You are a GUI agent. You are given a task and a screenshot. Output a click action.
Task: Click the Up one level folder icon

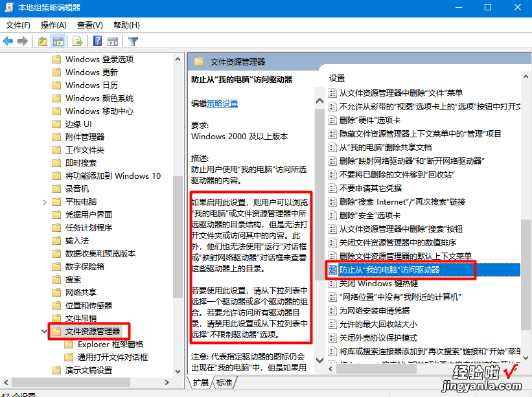(42, 41)
